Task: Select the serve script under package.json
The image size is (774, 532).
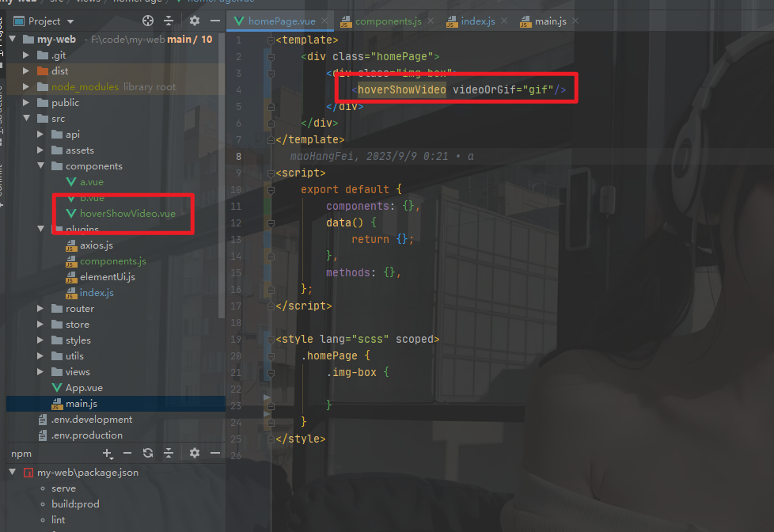Action: 63,488
